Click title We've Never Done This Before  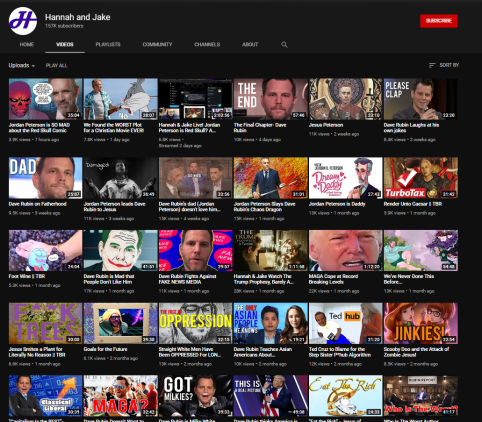pos(409,279)
